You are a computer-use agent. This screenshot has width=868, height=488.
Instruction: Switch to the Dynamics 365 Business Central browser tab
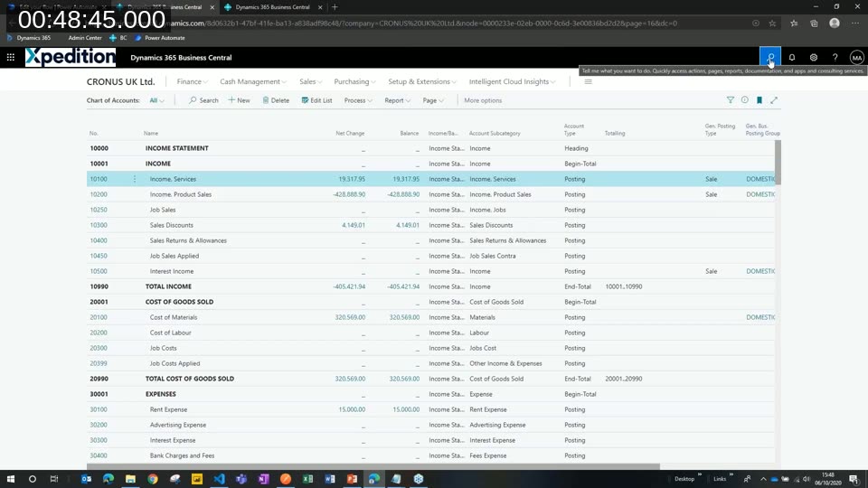point(272,7)
